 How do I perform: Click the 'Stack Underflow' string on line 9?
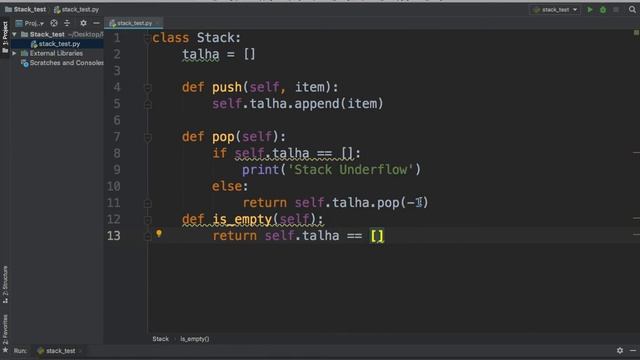(350, 169)
